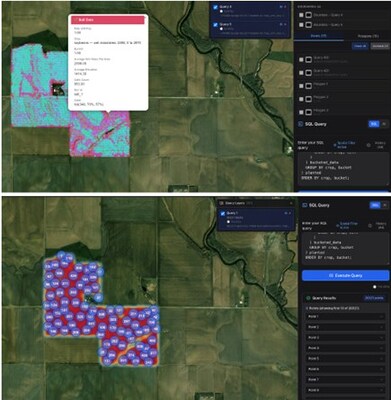
Task: Open the Query 4 layer color dot
Action: point(221,11)
